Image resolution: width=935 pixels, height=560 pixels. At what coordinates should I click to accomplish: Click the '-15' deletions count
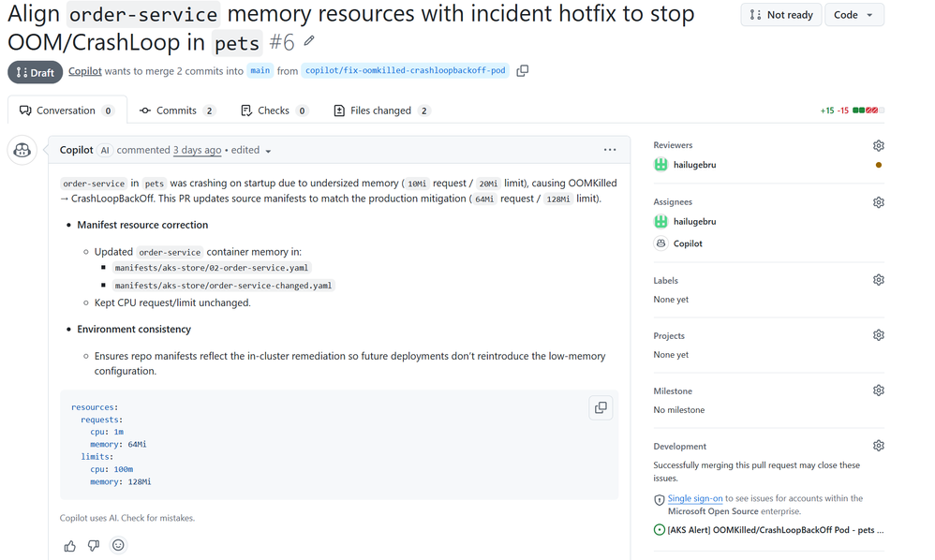click(x=842, y=111)
